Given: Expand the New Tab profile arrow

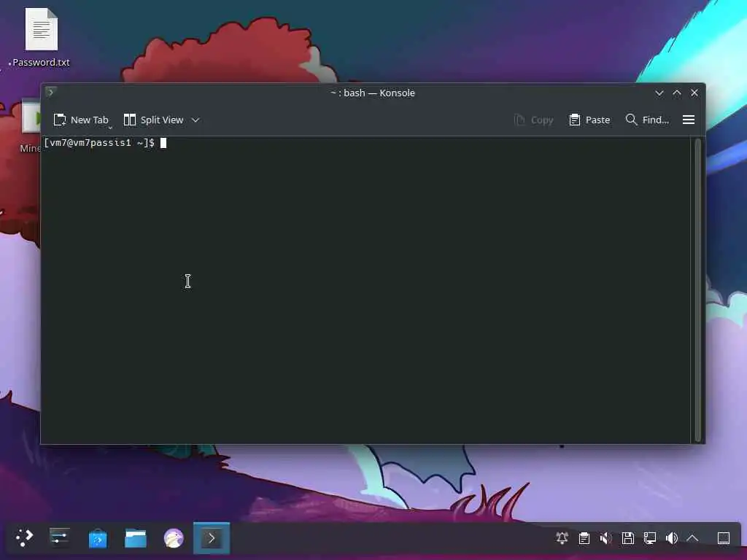Looking at the screenshot, I should coord(110,127).
